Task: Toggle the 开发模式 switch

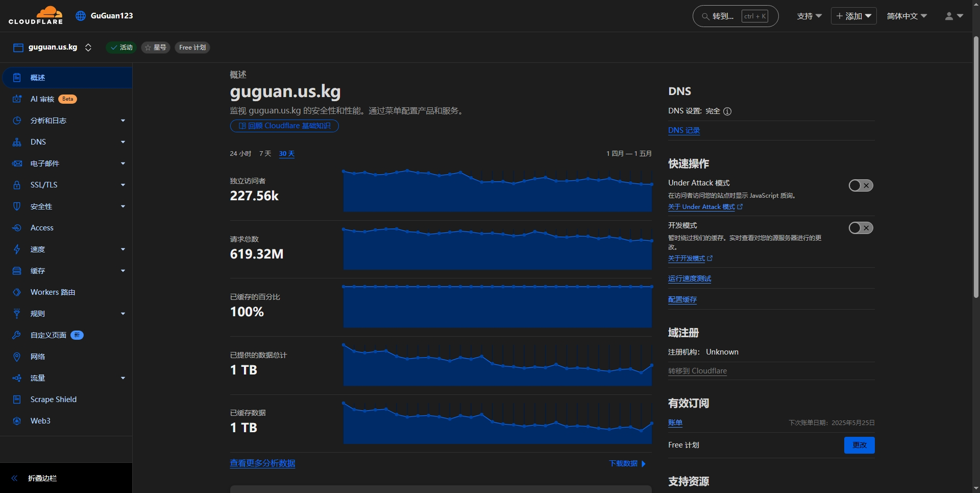Action: (861, 228)
